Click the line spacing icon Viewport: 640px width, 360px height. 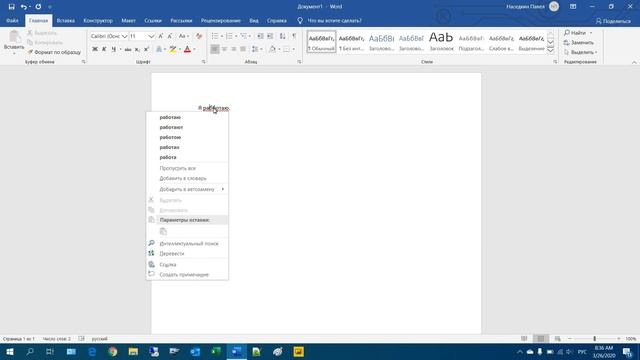[255, 49]
